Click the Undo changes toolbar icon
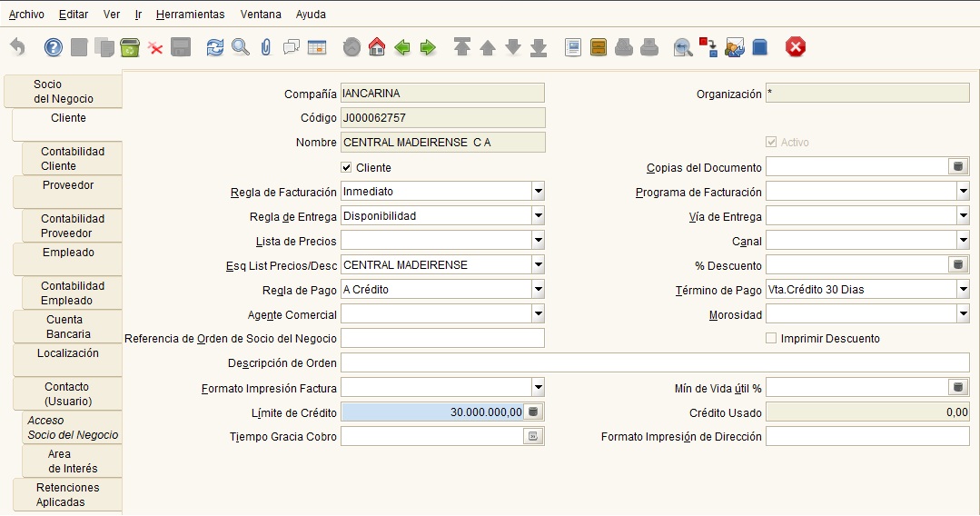 point(18,47)
